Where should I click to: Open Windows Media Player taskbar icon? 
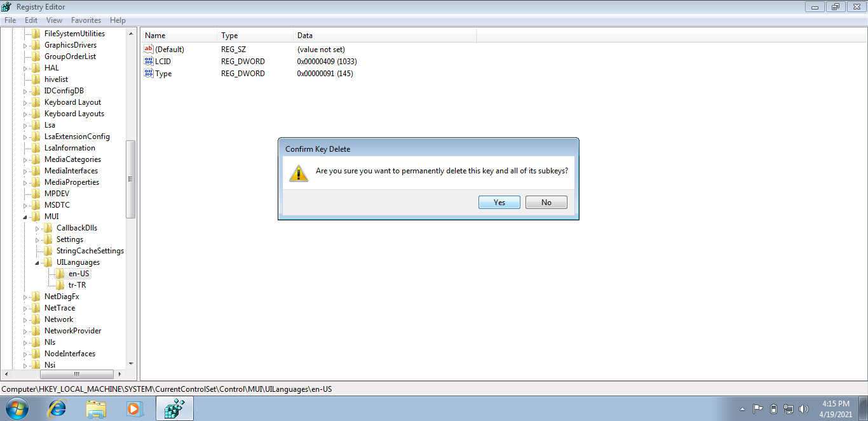point(134,409)
